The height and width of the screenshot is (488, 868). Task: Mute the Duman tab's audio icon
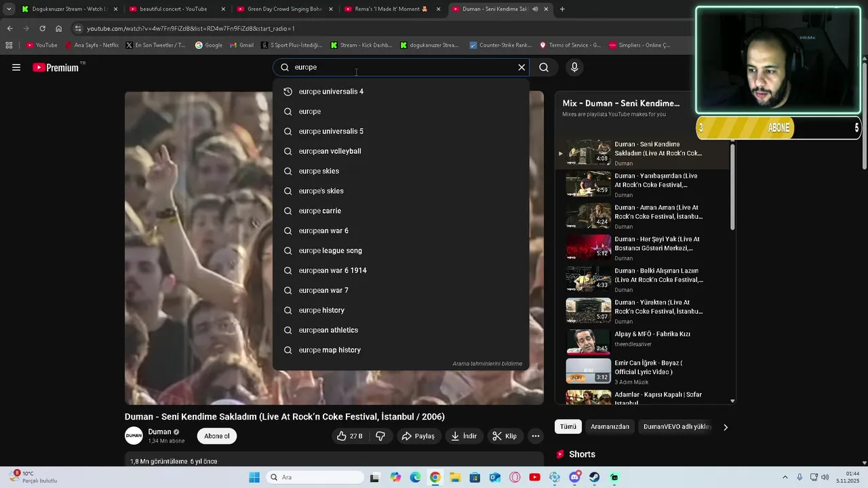point(535,9)
